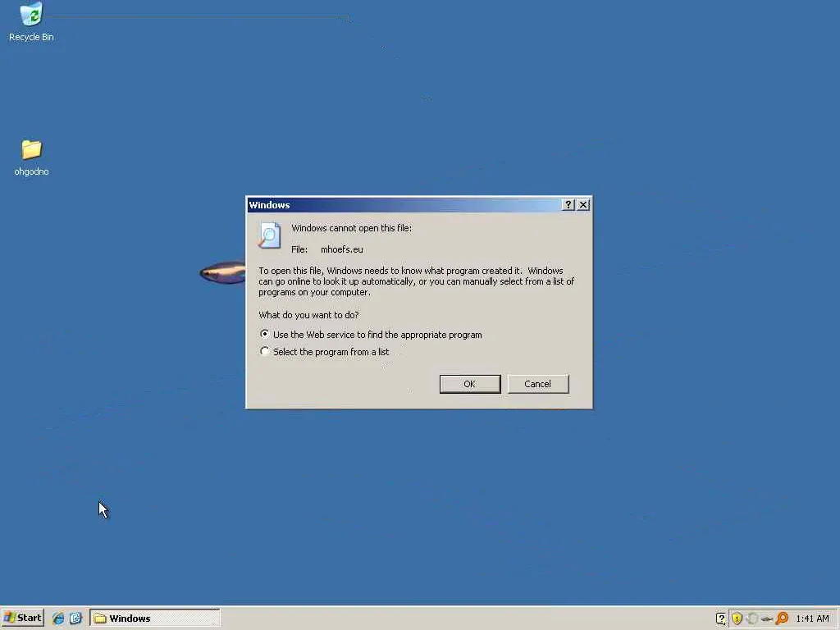Screen dimensions: 840x630
Task: Click the help question-mark tray icon
Action: coord(721,619)
